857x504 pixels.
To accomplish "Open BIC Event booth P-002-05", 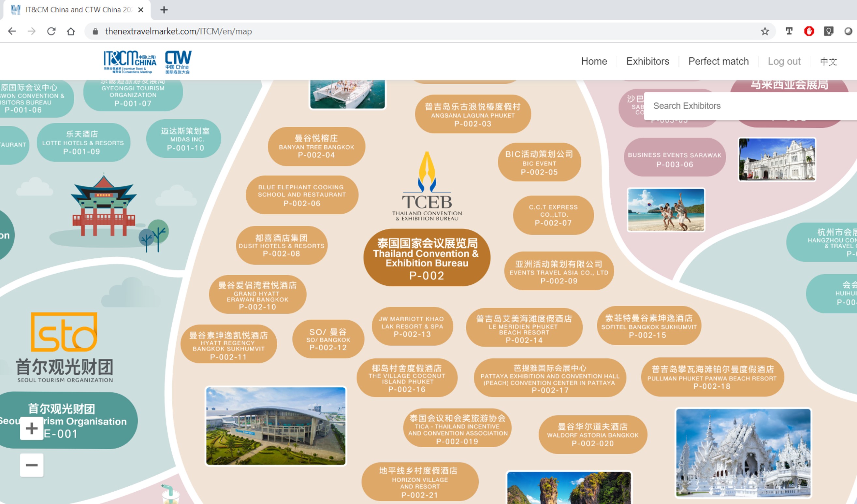I will pos(539,163).
